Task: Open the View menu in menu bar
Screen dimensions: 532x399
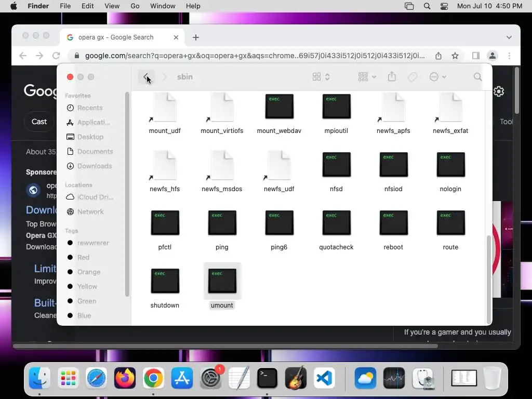Action: click(x=112, y=6)
